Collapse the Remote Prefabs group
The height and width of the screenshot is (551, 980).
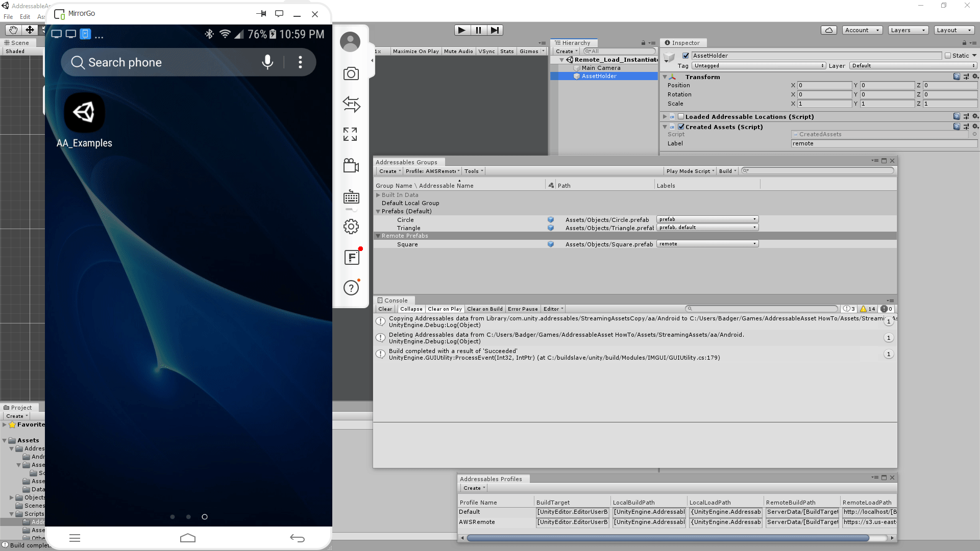pos(378,236)
